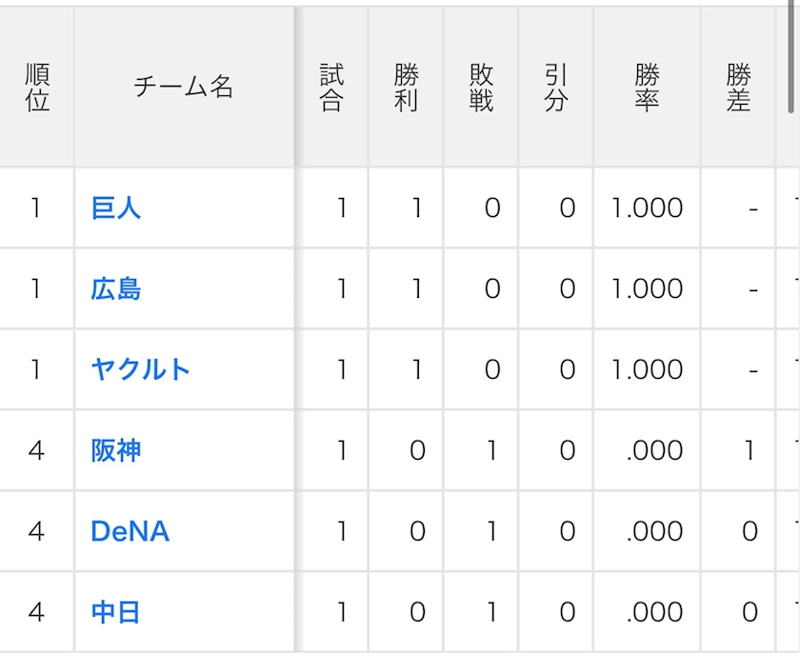Click the 勝利 column header
Image resolution: width=800 pixels, height=672 pixels.
tap(406, 88)
